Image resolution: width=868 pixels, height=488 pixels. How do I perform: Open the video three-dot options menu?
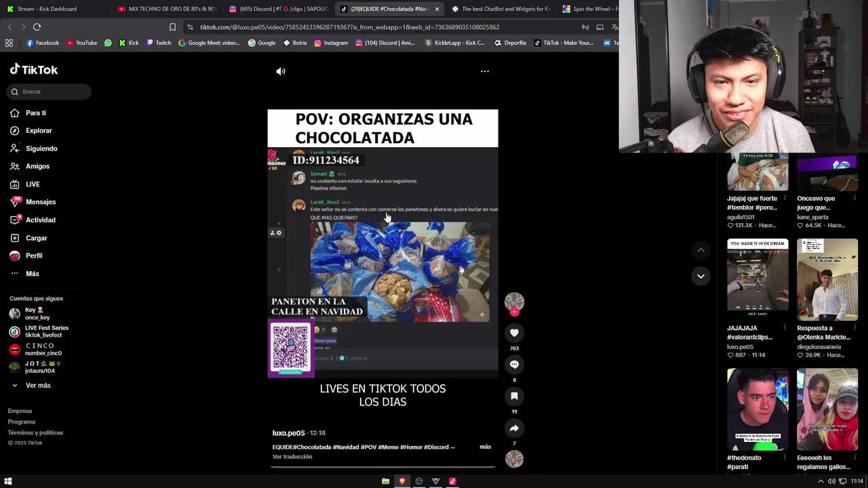click(x=485, y=71)
